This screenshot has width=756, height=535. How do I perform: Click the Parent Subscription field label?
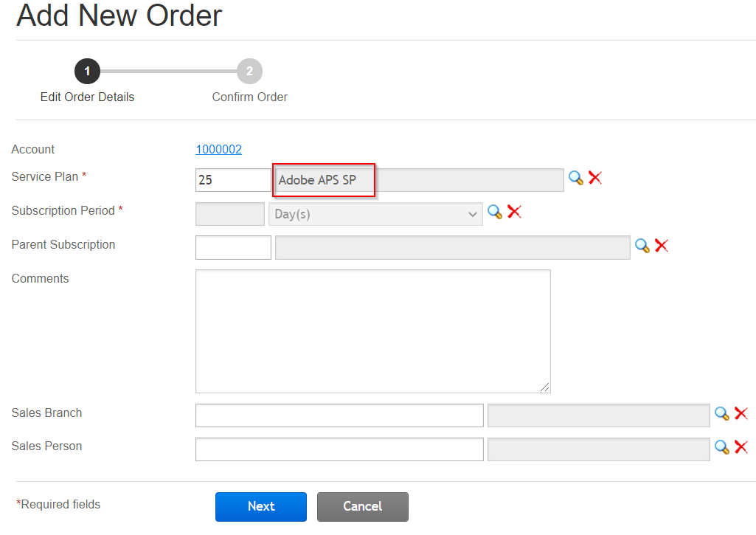point(63,244)
